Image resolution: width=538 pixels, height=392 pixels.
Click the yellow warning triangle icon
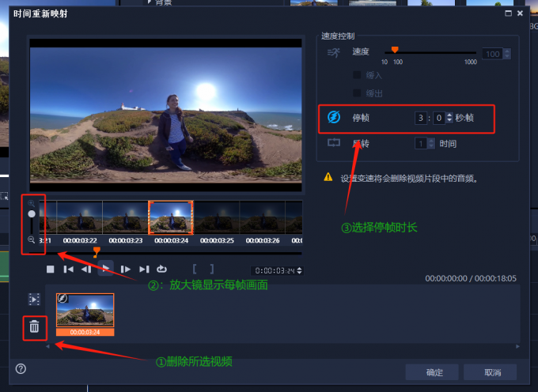coord(328,177)
